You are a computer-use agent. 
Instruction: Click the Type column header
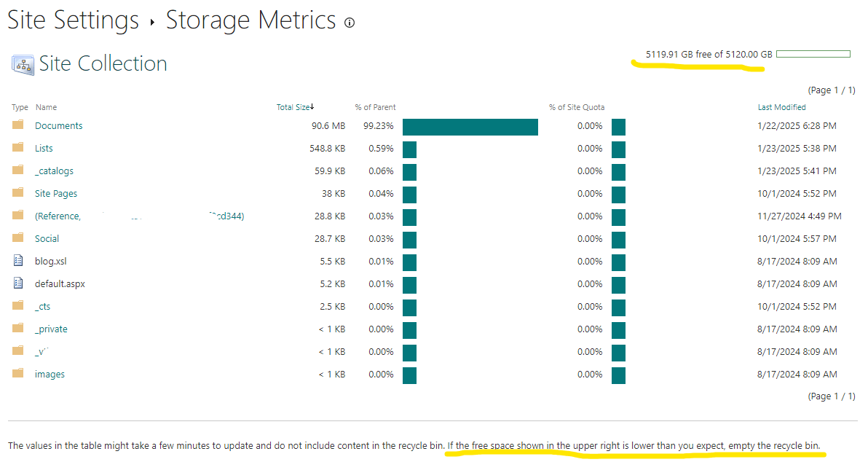(x=20, y=107)
